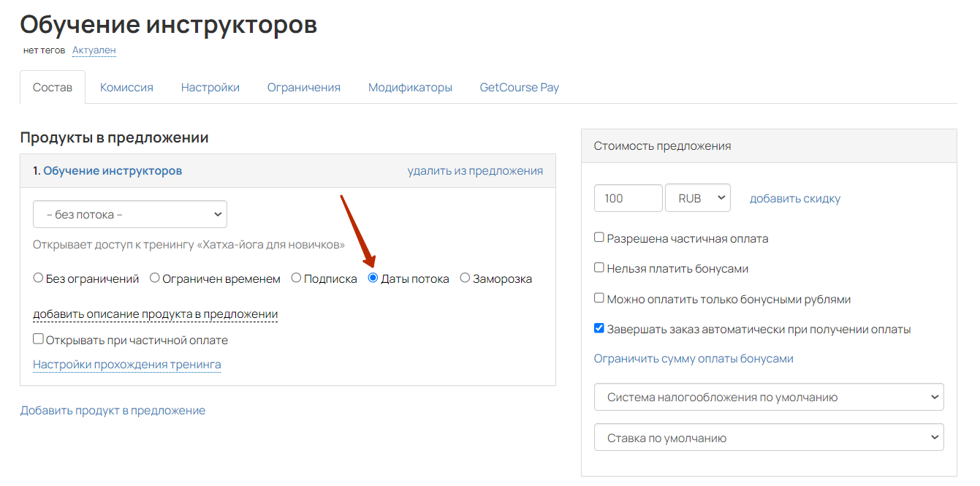This screenshot has width=980, height=486.
Task: Go to the Ограничения tab
Action: (303, 88)
